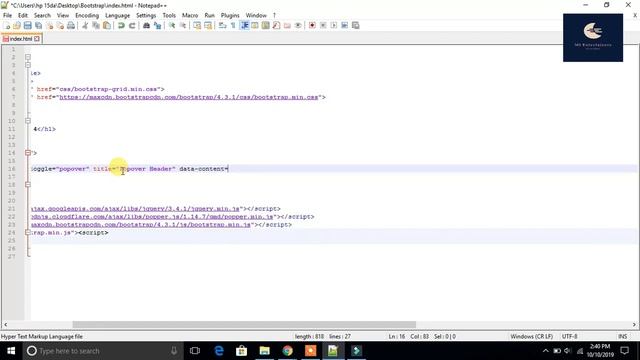Collapse the fold marker on line 24
The width and height of the screenshot is (640, 360).
(28, 232)
